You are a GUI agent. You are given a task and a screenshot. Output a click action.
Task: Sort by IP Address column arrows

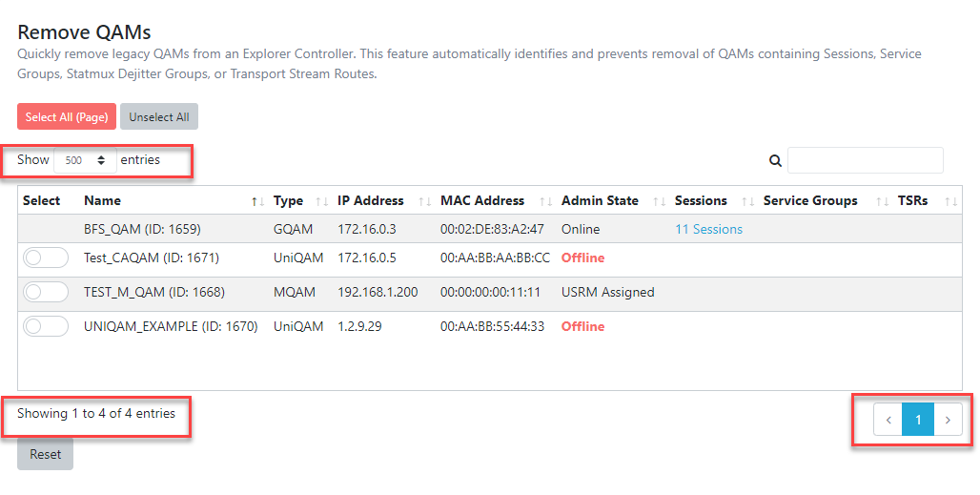[425, 201]
